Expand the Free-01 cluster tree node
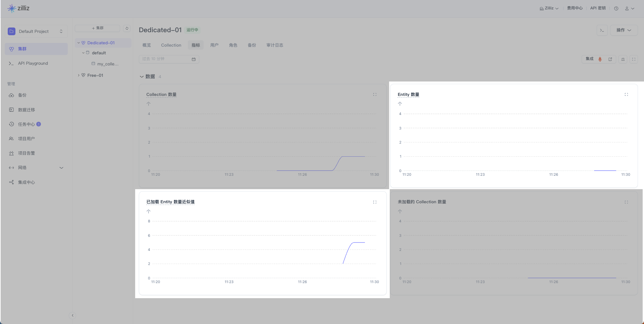Viewport: 644px width, 324px height. click(78, 75)
